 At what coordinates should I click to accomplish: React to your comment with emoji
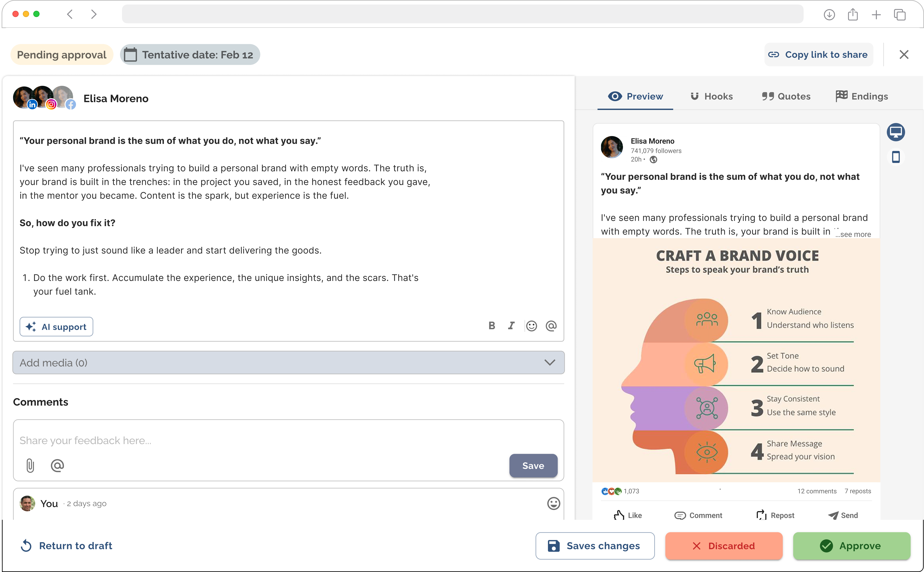pyautogui.click(x=553, y=503)
